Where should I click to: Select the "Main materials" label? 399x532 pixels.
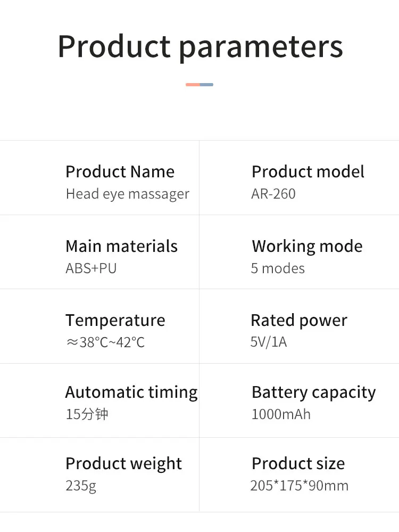click(121, 246)
